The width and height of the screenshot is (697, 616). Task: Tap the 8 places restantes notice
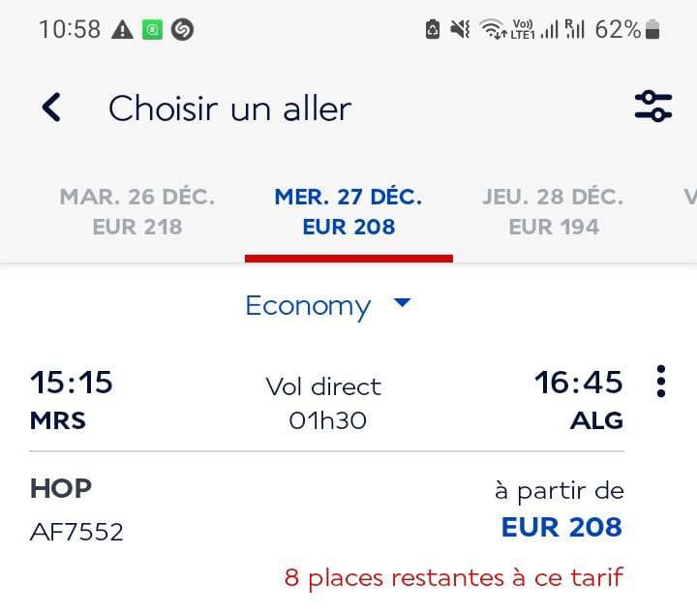453,578
